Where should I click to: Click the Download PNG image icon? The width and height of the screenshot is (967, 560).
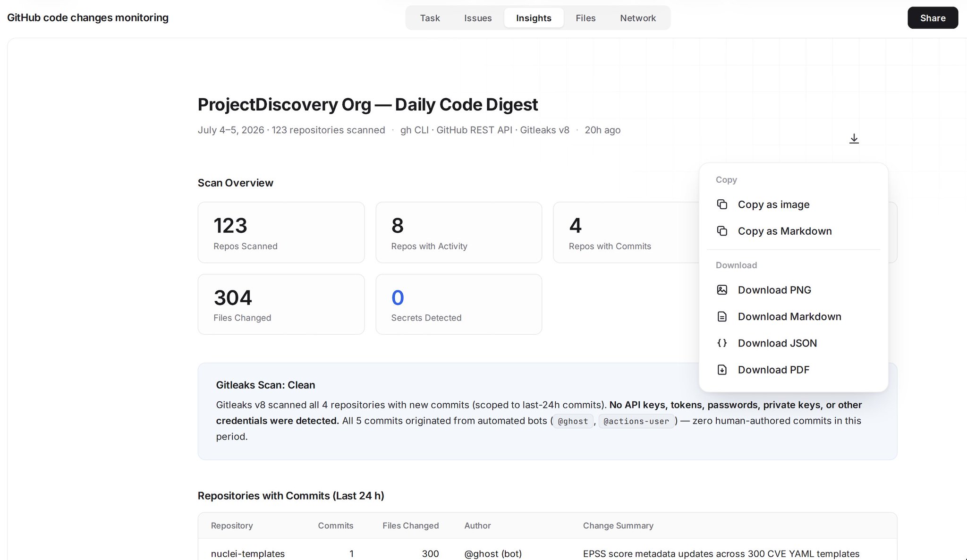[x=722, y=290]
